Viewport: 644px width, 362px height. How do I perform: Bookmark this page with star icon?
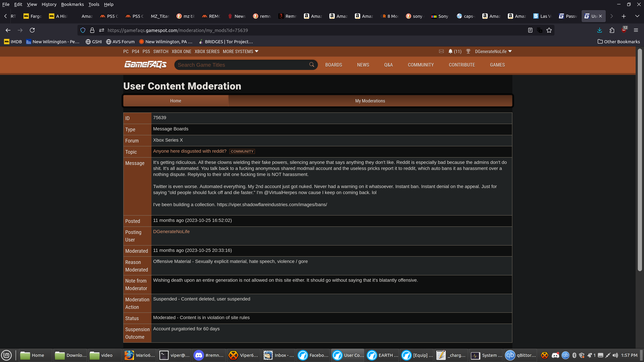click(549, 30)
